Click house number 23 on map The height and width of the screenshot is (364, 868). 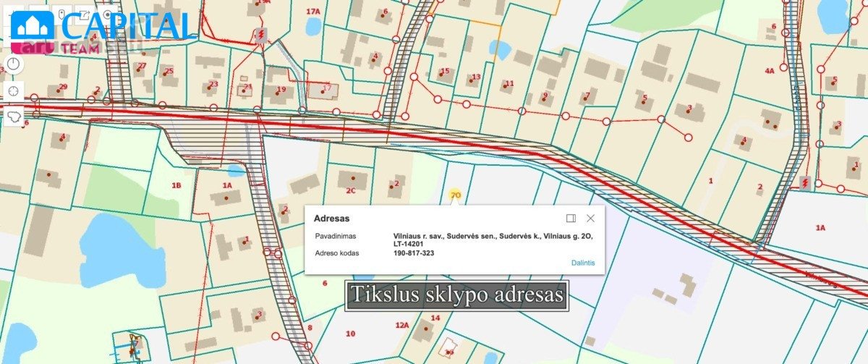point(213,84)
